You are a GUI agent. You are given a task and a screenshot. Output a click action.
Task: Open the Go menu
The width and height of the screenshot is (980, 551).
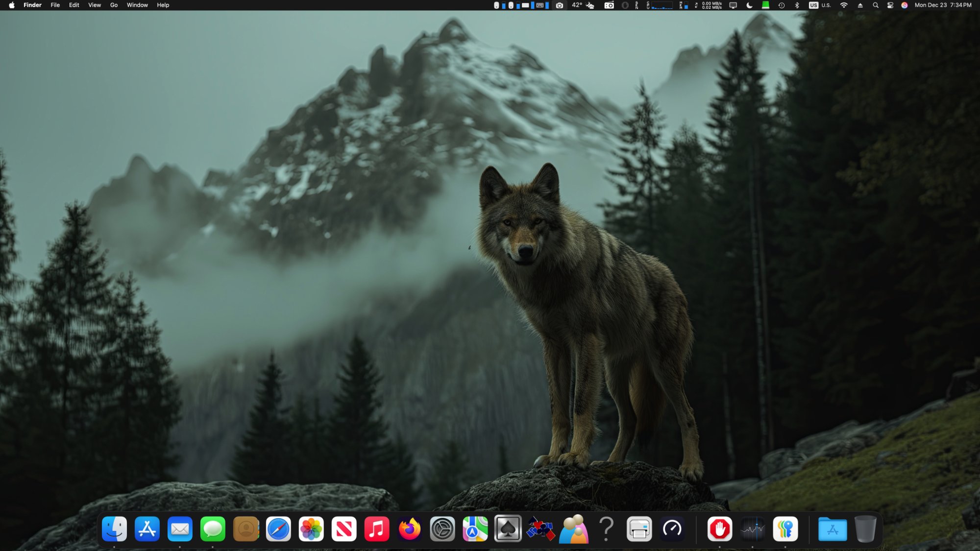pos(114,5)
